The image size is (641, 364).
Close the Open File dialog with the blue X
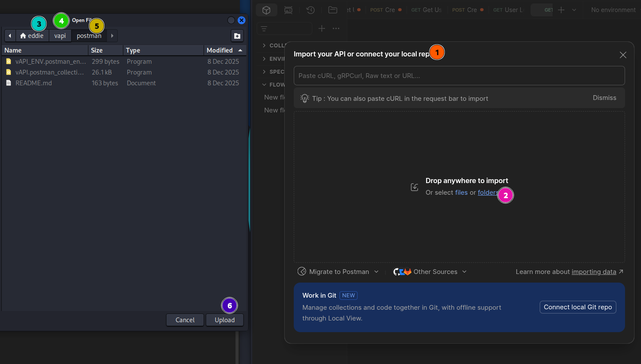pos(242,20)
